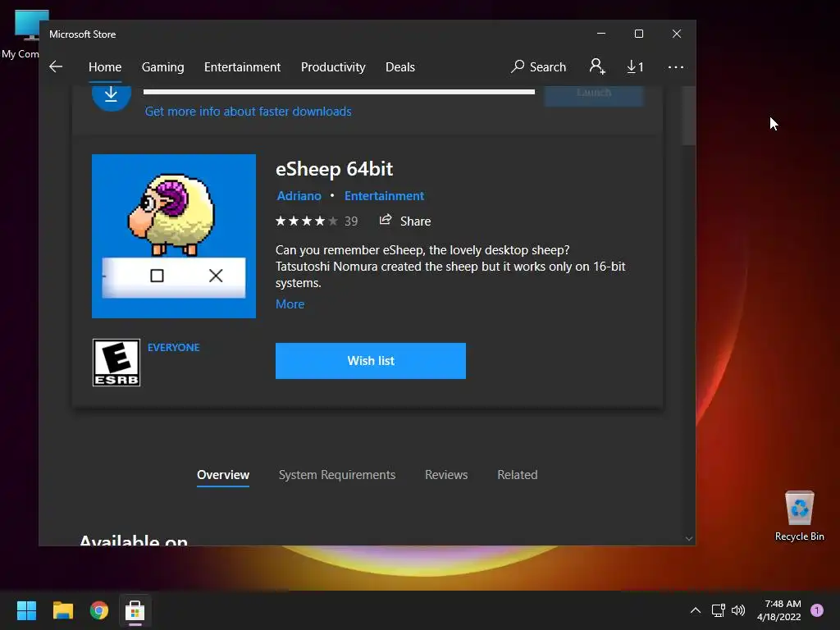This screenshot has height=630, width=840.
Task: Show hidden system tray icons
Action: coord(696,610)
